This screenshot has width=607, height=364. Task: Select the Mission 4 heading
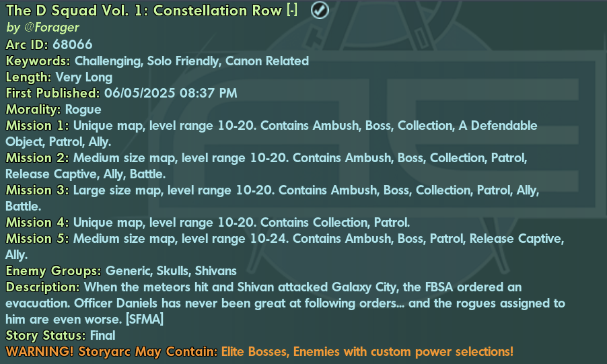tap(37, 223)
